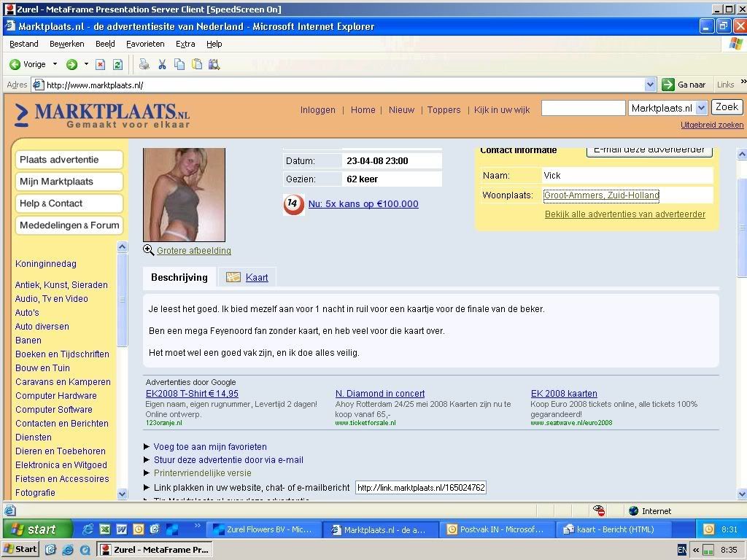Image resolution: width=747 pixels, height=560 pixels.
Task: Click the advertisement photo thumbnail
Action: tap(184, 195)
